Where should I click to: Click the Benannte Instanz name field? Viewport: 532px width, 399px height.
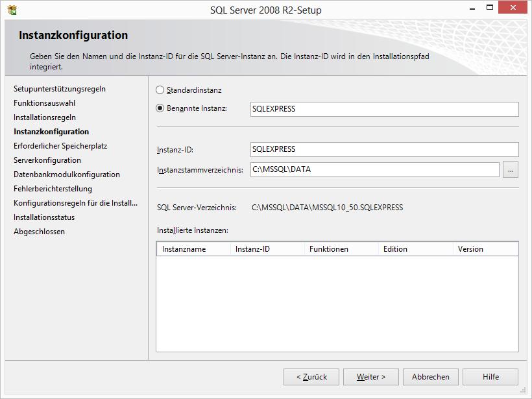(x=385, y=109)
